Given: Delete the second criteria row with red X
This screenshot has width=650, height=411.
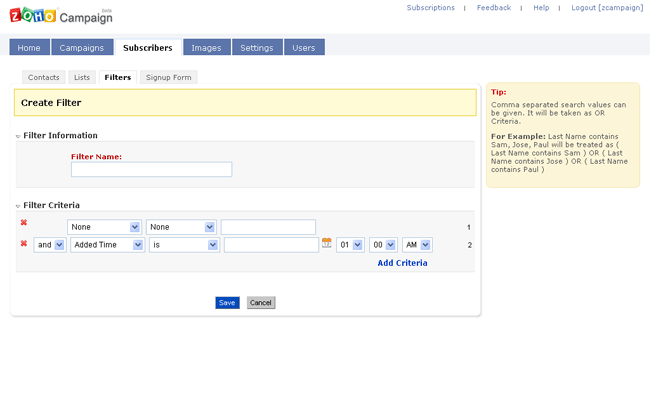Looking at the screenshot, I should 24,243.
